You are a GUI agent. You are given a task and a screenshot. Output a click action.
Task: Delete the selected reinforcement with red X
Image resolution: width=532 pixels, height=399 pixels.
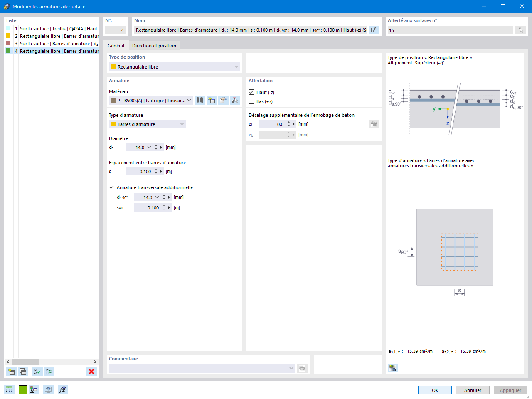(91, 372)
